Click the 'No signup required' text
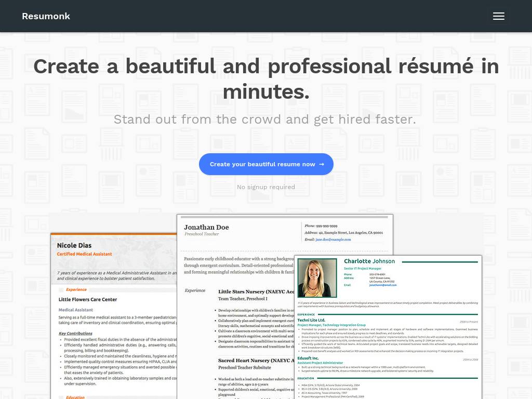The height and width of the screenshot is (399, 532). 265,187
